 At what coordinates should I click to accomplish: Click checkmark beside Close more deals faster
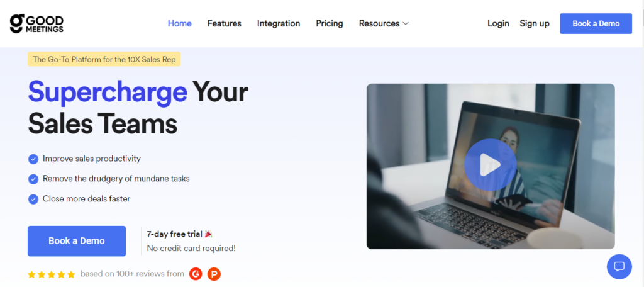pyautogui.click(x=33, y=200)
